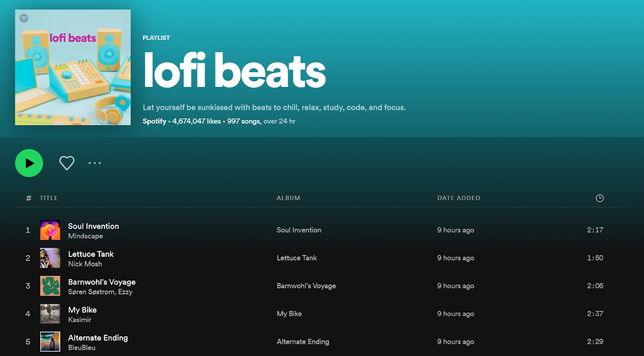The image size is (644, 356).
Task: Click '9 hours ago' in the Alternate Ending row
Action: pyautogui.click(x=456, y=342)
